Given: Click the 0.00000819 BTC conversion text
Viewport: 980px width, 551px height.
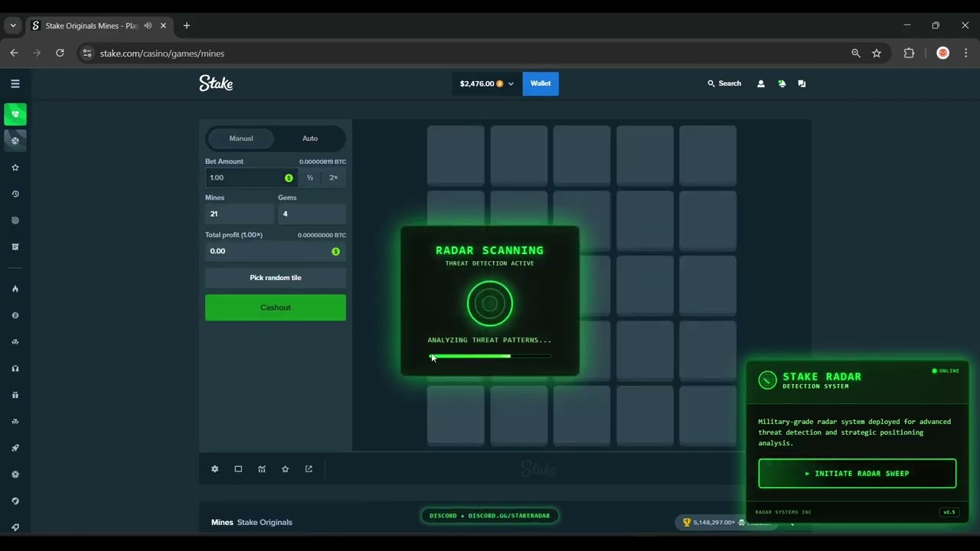Looking at the screenshot, I should tap(322, 161).
